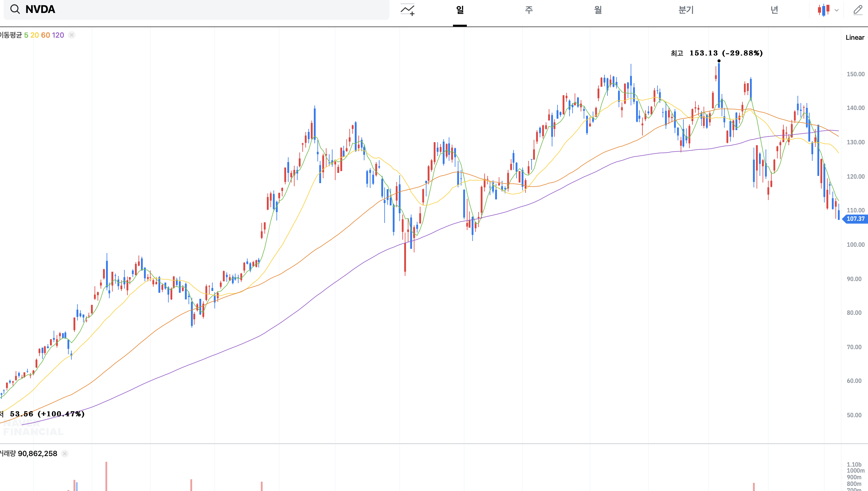This screenshot has height=491, width=868.
Task: Click the current price tag 107.37
Action: click(x=855, y=219)
